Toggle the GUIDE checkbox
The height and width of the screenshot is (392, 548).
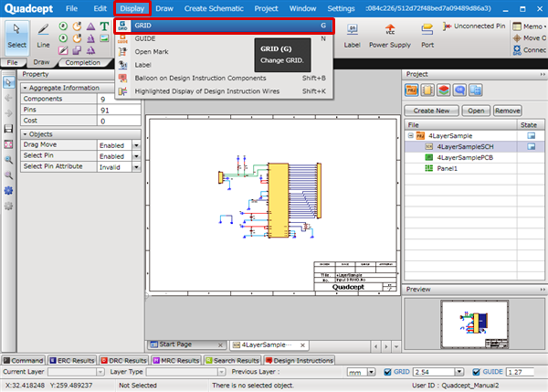click(x=476, y=372)
